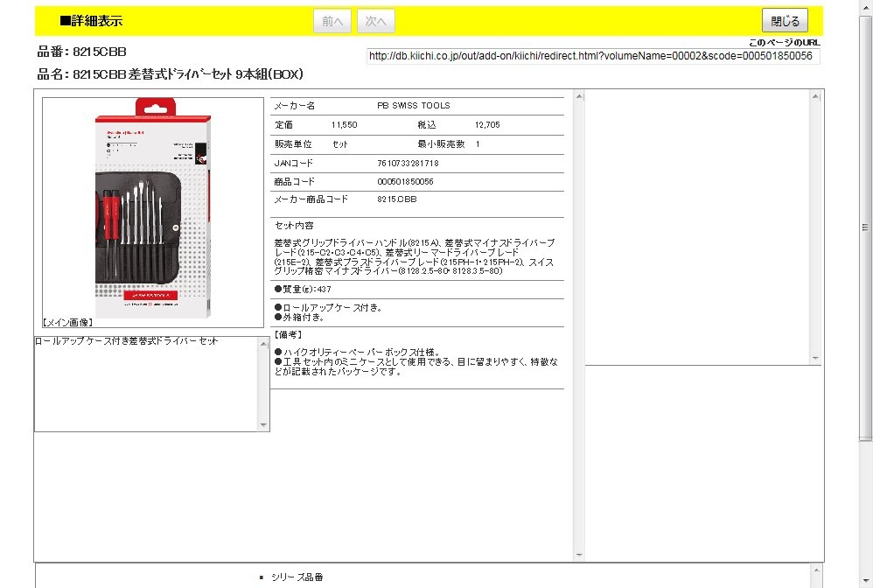Select the JAN code value 7610733281718
The image size is (873, 588).
pos(409,163)
